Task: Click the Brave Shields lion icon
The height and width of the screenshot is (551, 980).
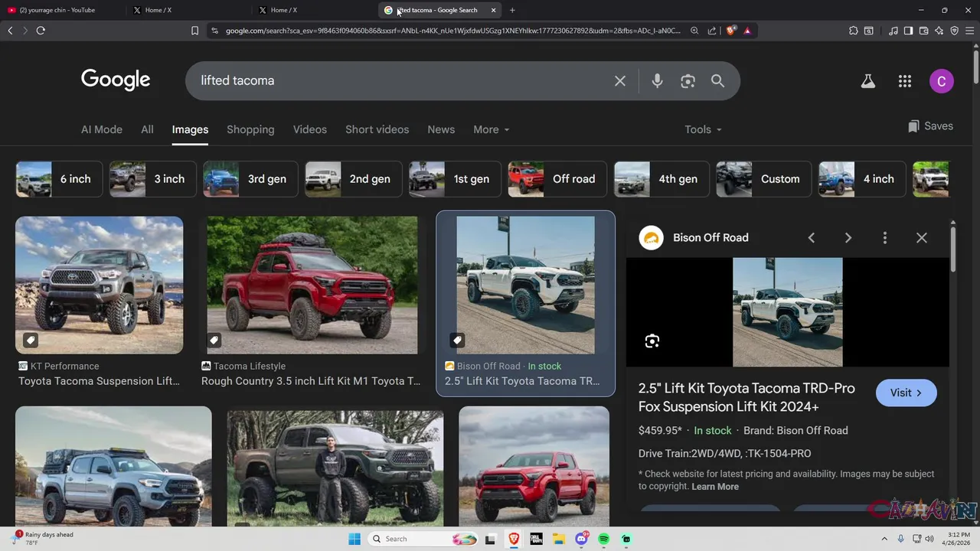Action: pyautogui.click(x=731, y=31)
